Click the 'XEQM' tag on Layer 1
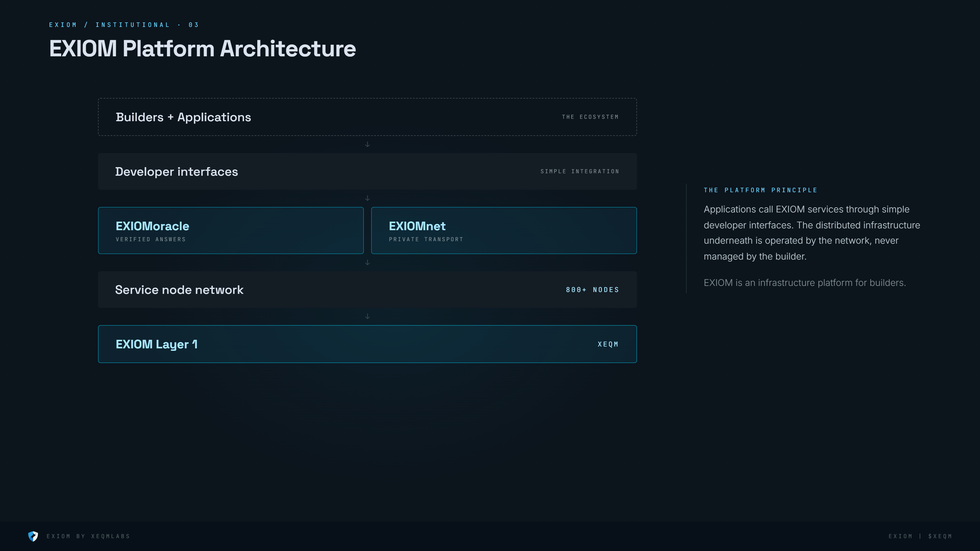Image resolution: width=980 pixels, height=551 pixels. pos(608,344)
